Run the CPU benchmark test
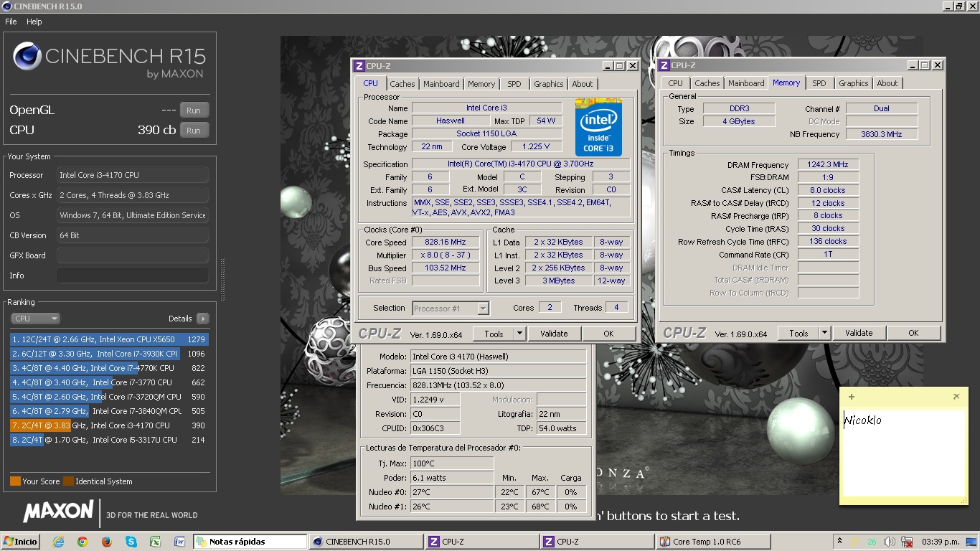Viewport: 980px width, 551px height. point(194,131)
